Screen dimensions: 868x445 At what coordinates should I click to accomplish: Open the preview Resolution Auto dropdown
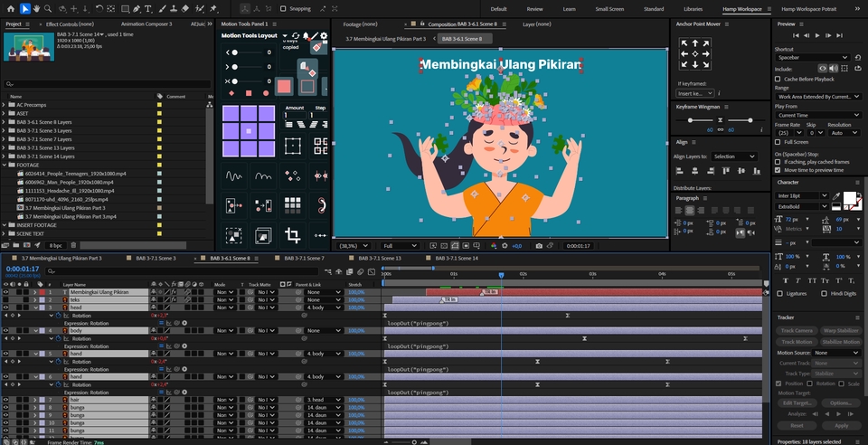click(844, 133)
